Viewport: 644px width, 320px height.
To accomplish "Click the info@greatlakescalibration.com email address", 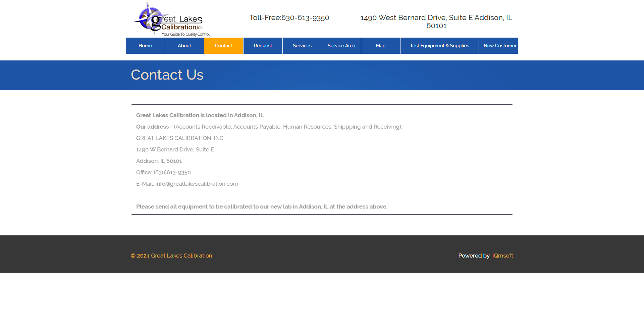I will (x=197, y=184).
